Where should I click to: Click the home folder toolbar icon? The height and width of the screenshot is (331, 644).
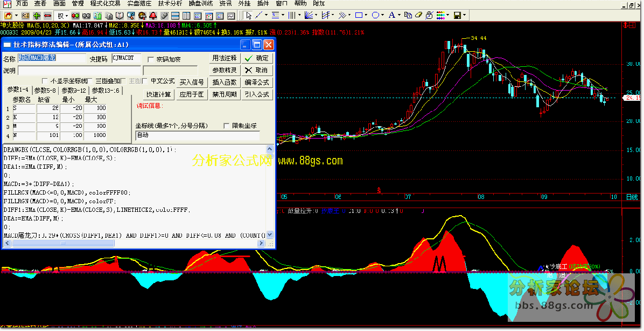pos(8,16)
